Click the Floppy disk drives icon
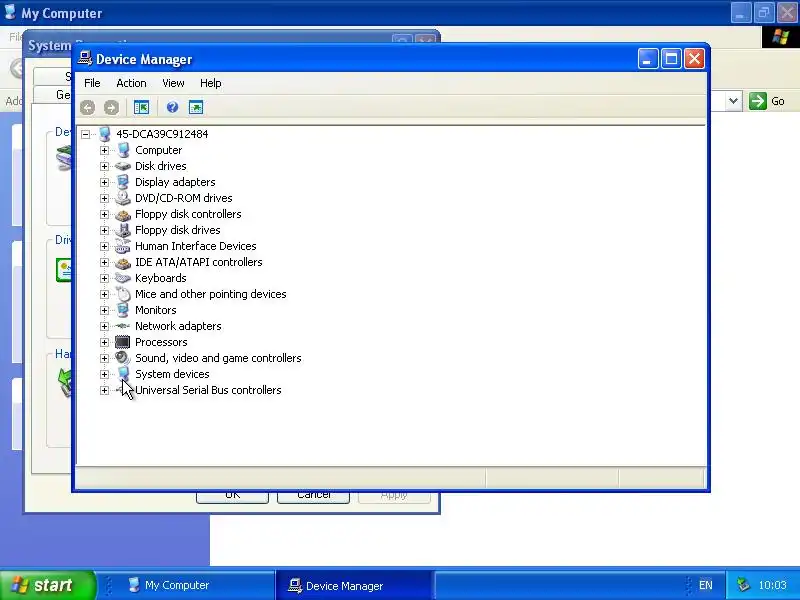800x600 pixels. click(123, 230)
